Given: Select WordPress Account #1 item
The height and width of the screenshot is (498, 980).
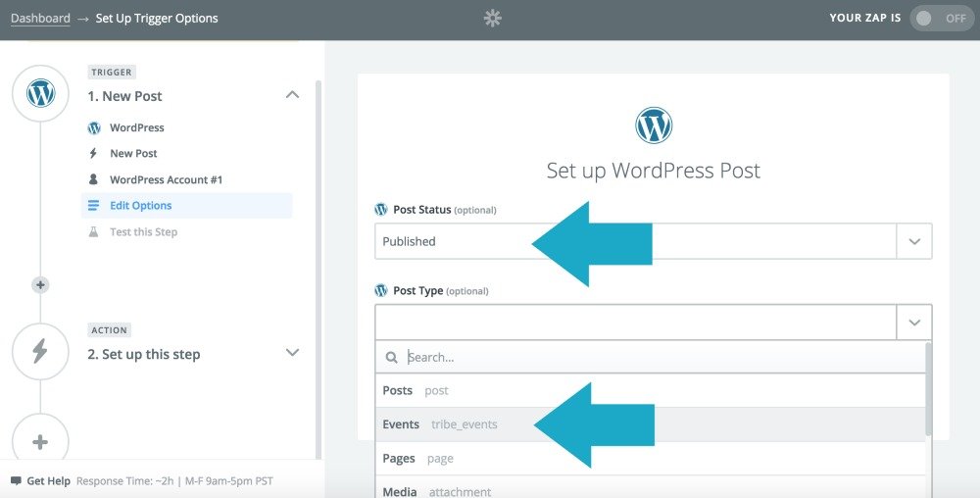Looking at the screenshot, I should pos(167,179).
